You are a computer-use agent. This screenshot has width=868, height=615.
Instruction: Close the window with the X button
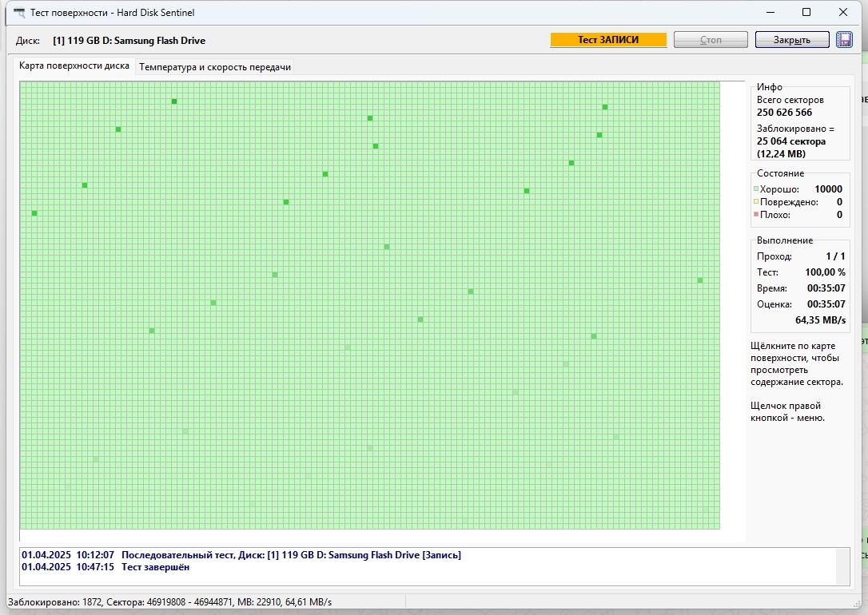pyautogui.click(x=843, y=12)
